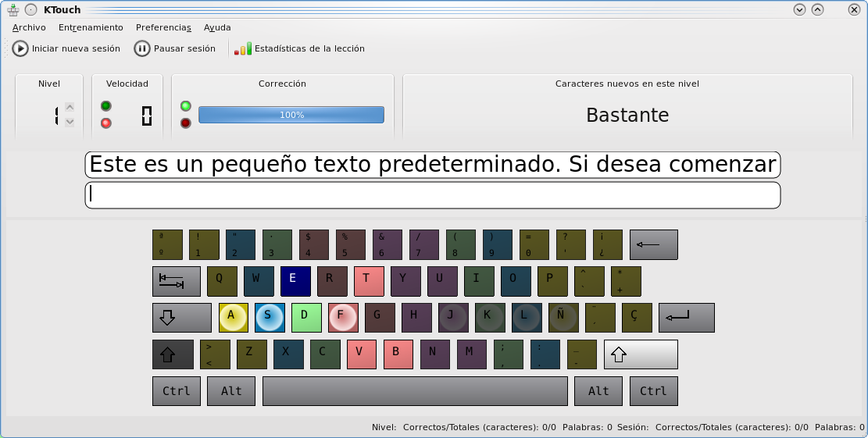Click the H key
This screenshot has height=438, width=868.
[x=417, y=318]
